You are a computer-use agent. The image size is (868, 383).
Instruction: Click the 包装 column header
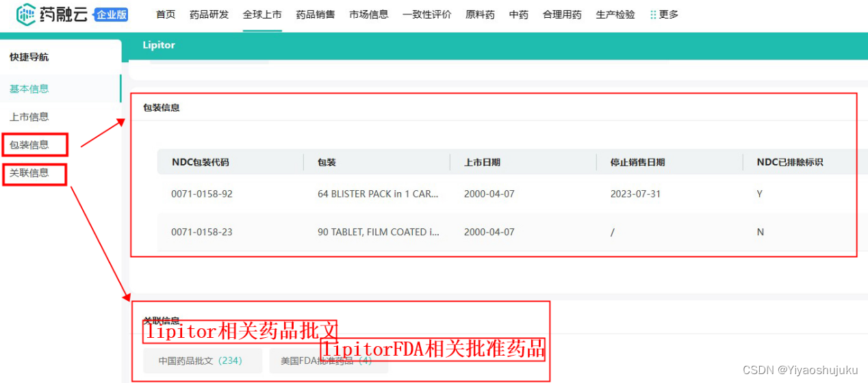pos(327,163)
